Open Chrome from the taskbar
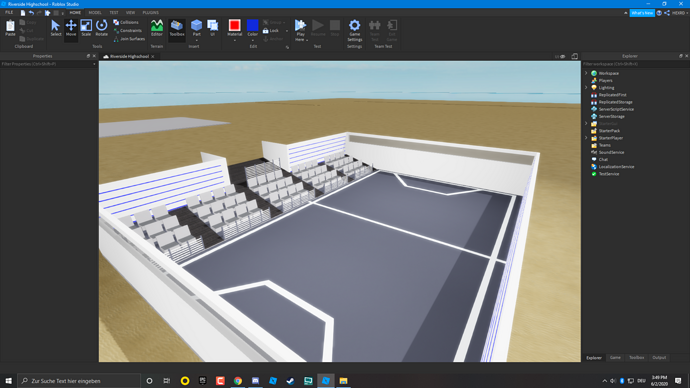690x388 pixels. click(x=238, y=381)
